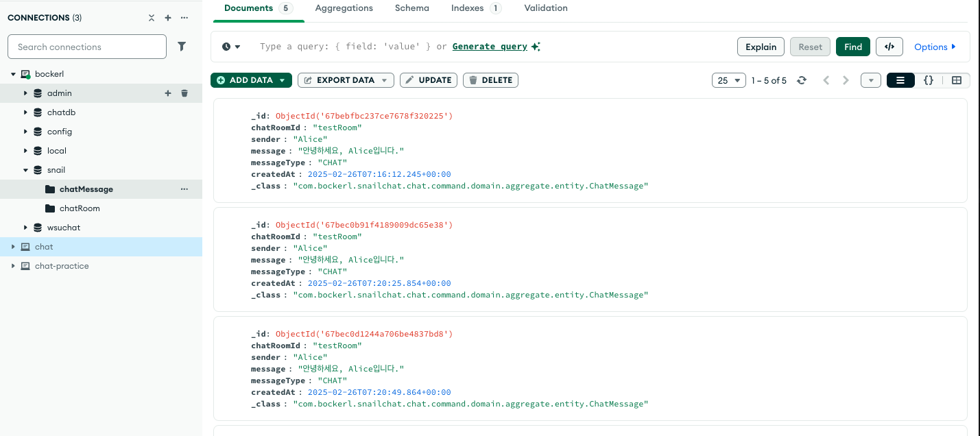
Task: Run the query with Find
Action: pyautogui.click(x=853, y=47)
